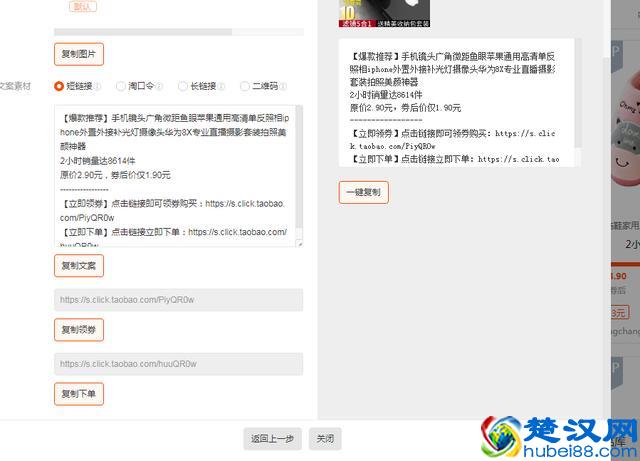This screenshot has width=640, height=461.
Task: Select the 短链接 radio button
Action: click(x=59, y=86)
